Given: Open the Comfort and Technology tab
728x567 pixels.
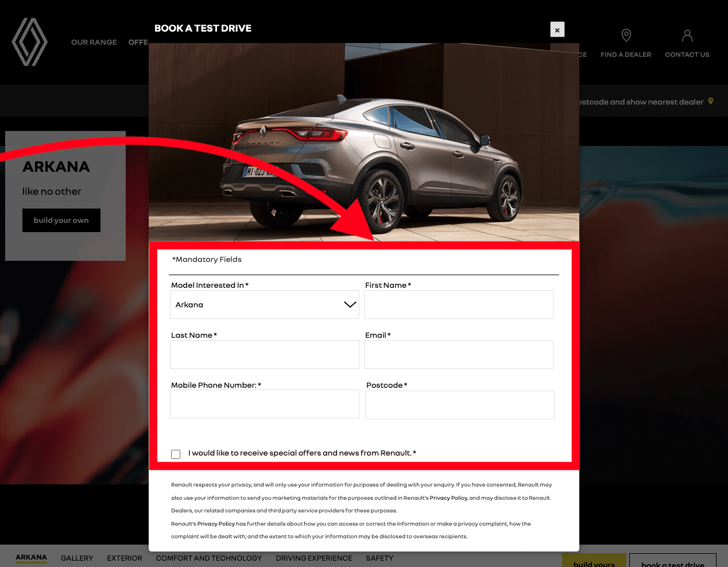Looking at the screenshot, I should pos(209,558).
